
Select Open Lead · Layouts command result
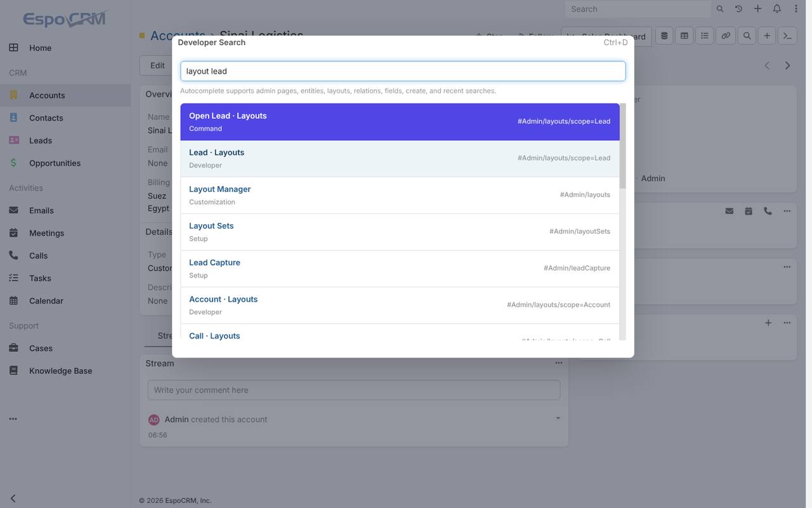pos(400,122)
